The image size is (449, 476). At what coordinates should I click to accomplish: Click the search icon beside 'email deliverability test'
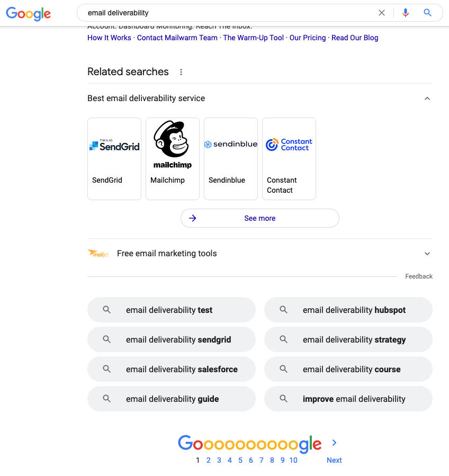click(x=107, y=310)
